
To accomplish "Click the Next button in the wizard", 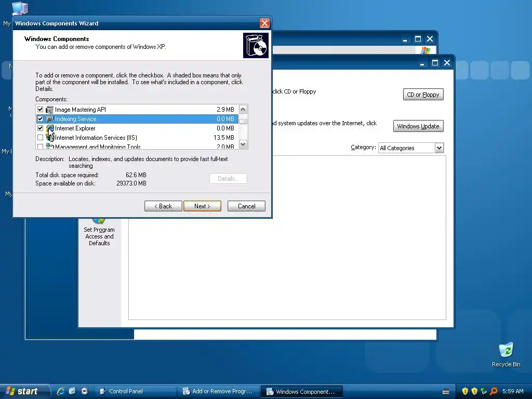I will (x=202, y=206).
